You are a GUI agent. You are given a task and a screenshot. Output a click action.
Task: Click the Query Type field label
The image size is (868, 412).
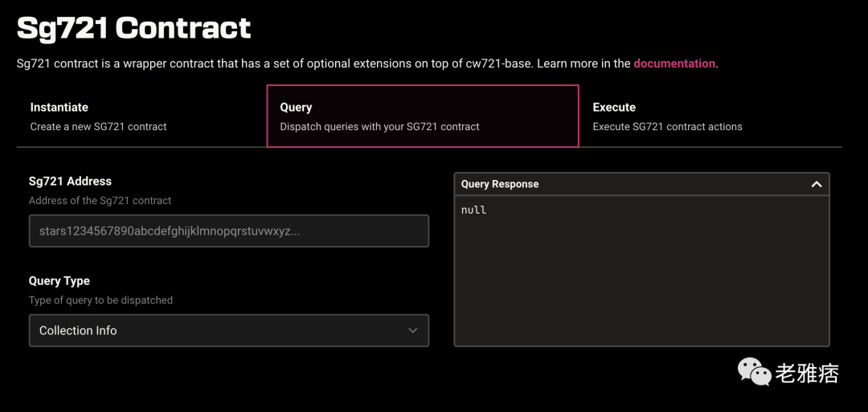(59, 281)
